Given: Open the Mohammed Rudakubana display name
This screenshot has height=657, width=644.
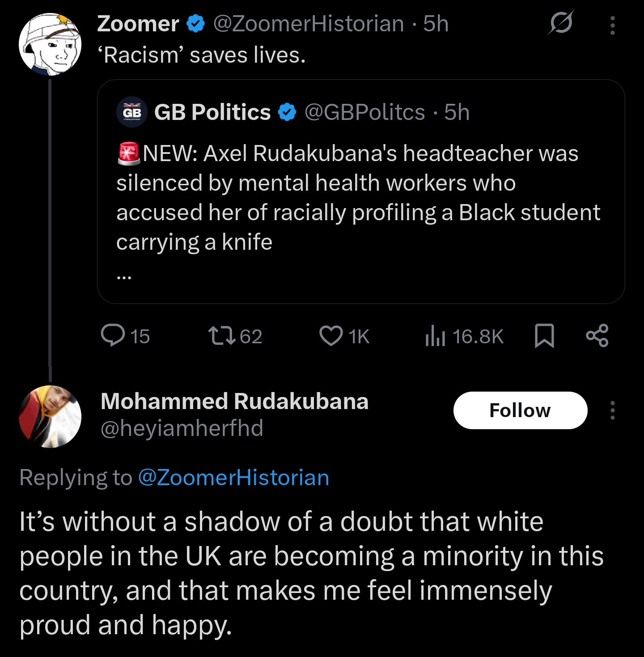Looking at the screenshot, I should pyautogui.click(x=234, y=401).
